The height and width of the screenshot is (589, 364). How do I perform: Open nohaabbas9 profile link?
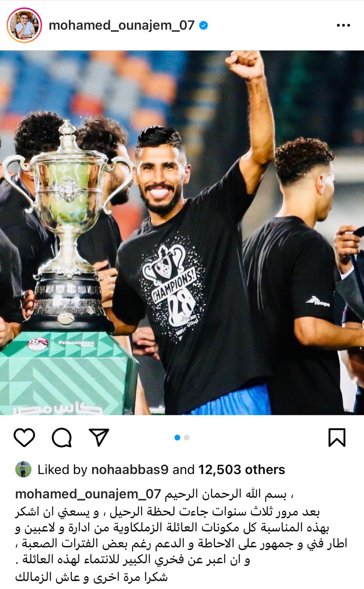130,470
